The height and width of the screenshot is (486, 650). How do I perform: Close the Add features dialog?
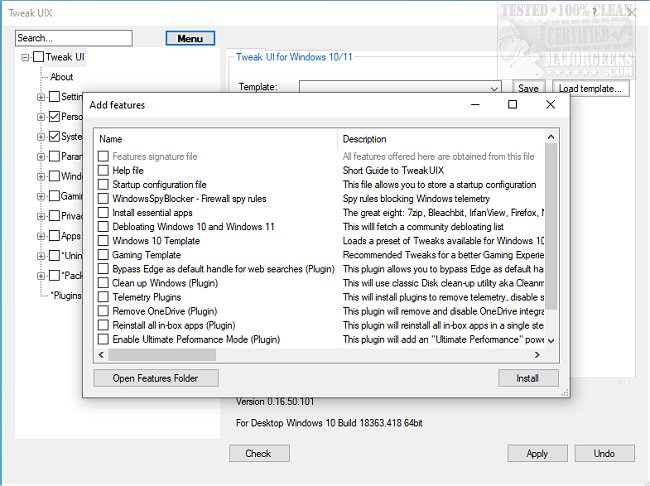550,104
